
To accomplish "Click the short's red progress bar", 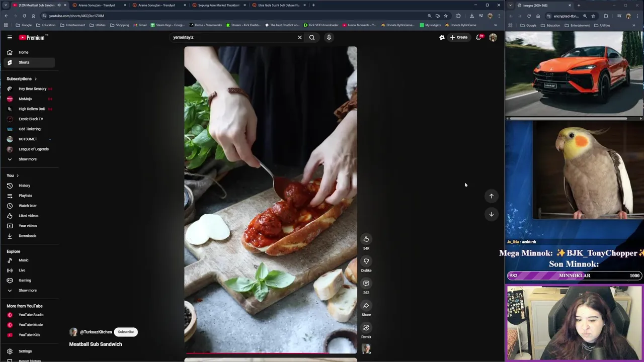I will click(271, 353).
